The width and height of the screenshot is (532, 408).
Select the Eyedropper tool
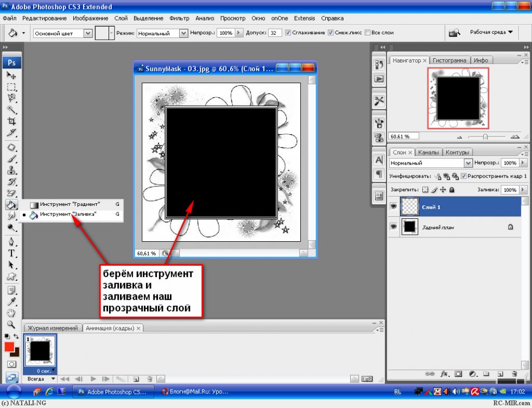click(x=11, y=302)
